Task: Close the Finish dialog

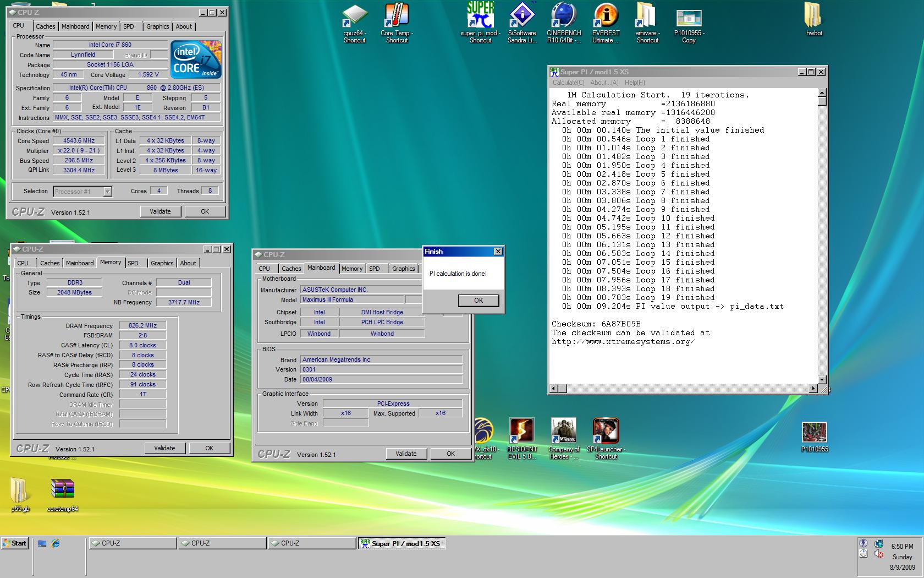Action: pos(498,252)
